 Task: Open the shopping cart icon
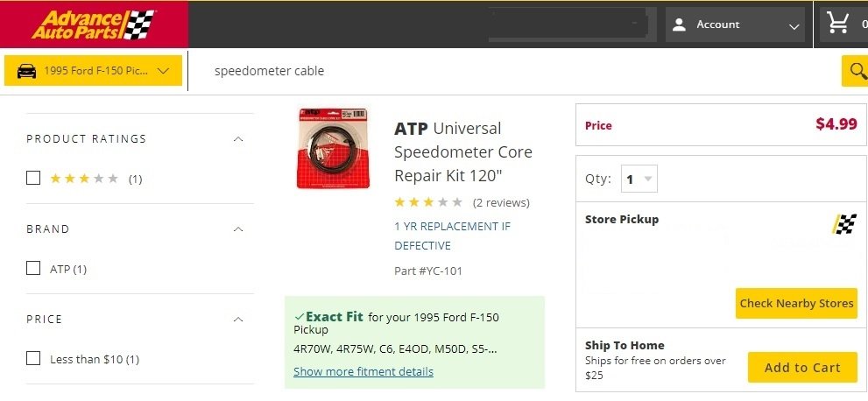coord(838,24)
